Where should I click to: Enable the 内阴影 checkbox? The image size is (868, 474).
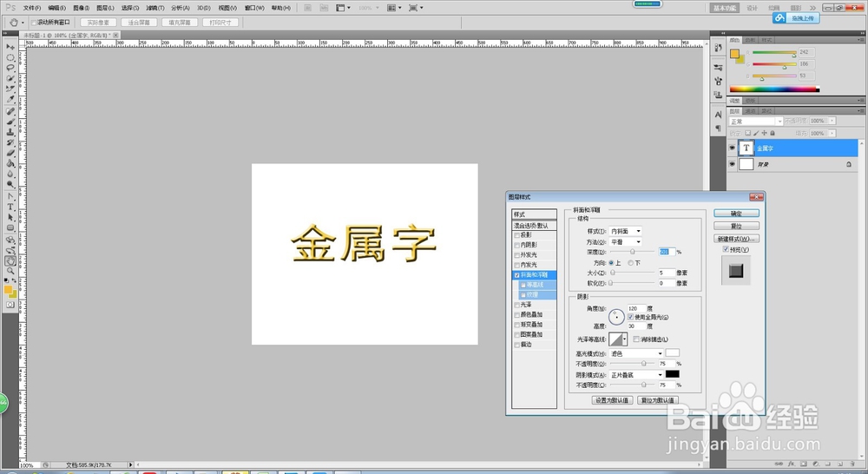517,245
